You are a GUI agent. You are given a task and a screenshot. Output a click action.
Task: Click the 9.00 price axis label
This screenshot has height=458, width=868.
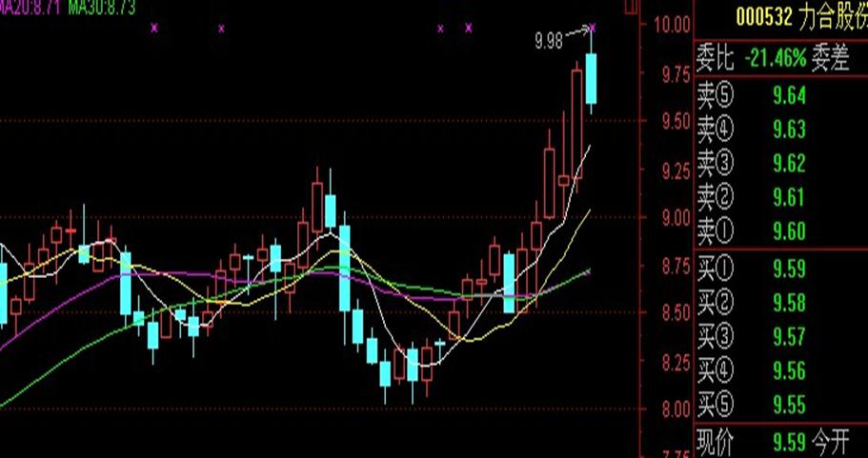[676, 218]
